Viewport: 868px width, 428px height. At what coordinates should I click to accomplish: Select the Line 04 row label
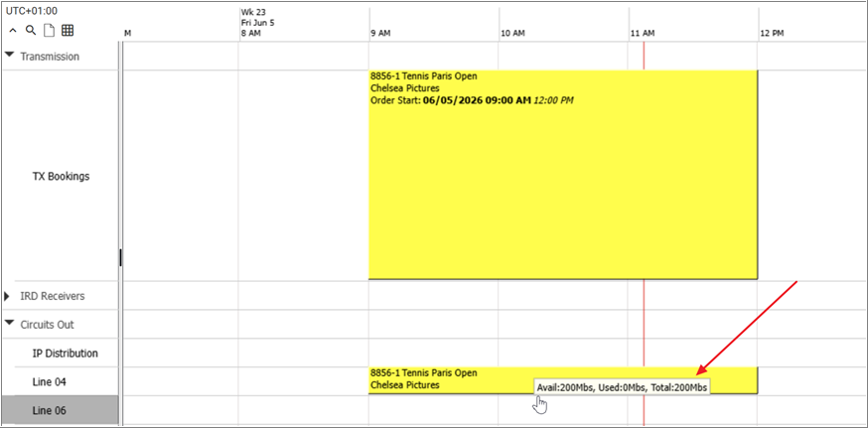49,382
